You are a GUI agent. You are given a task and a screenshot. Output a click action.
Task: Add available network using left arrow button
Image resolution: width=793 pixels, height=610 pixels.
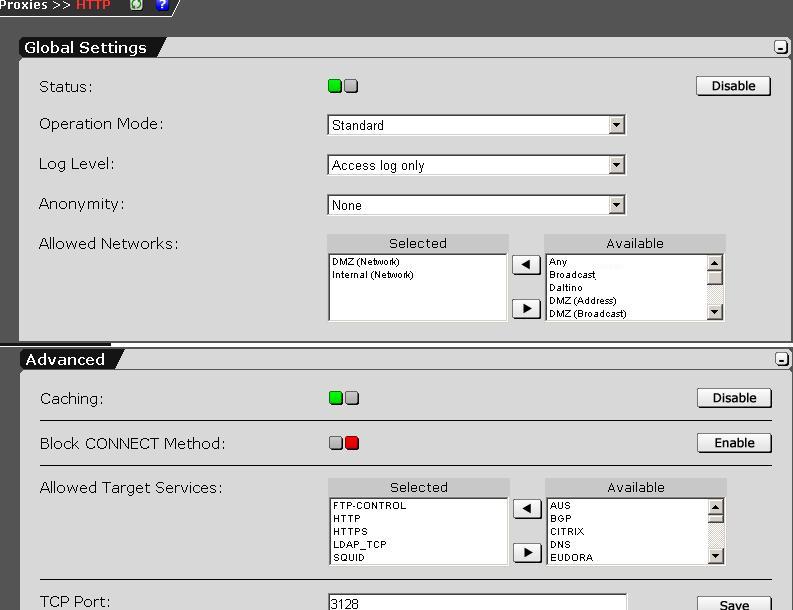tap(526, 265)
